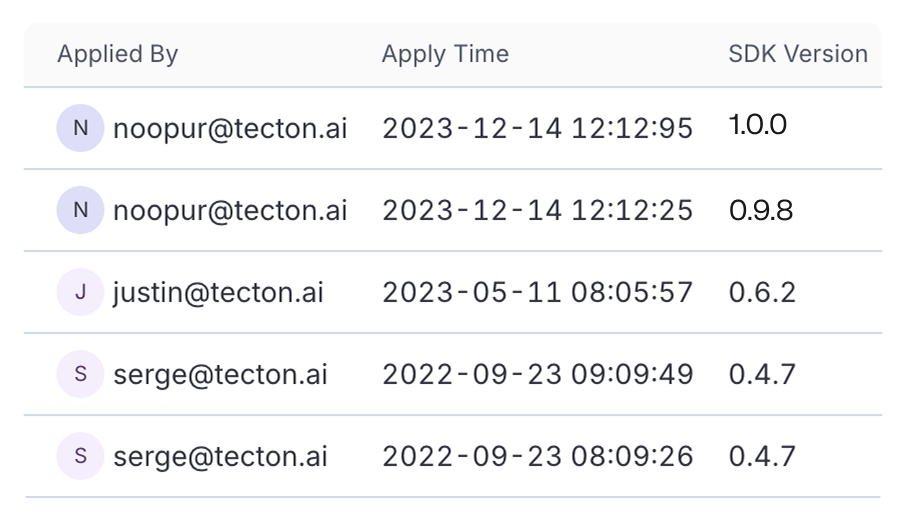The image size is (906, 528).
Task: Click SDK version 0.6.2
Action: click(x=762, y=293)
